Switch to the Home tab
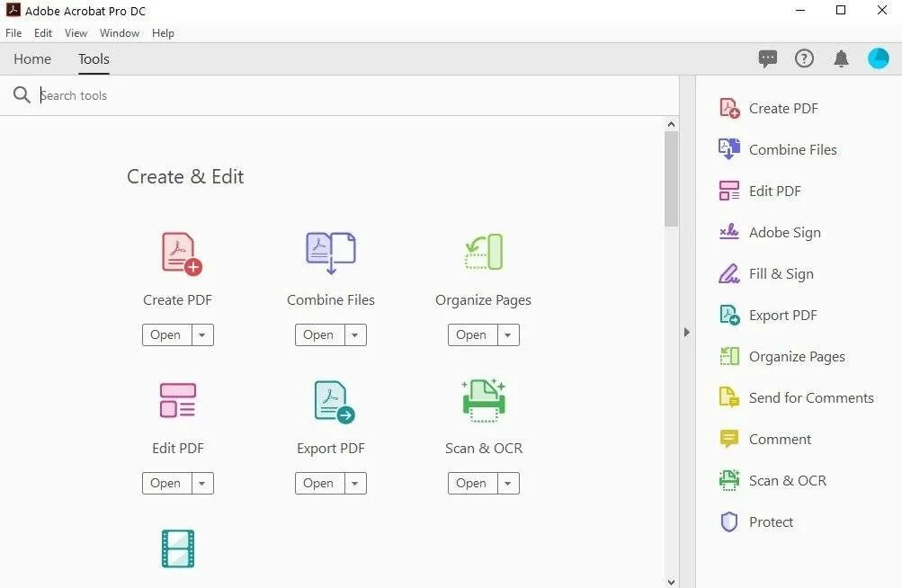Screen dimensions: 902x588 32,58
